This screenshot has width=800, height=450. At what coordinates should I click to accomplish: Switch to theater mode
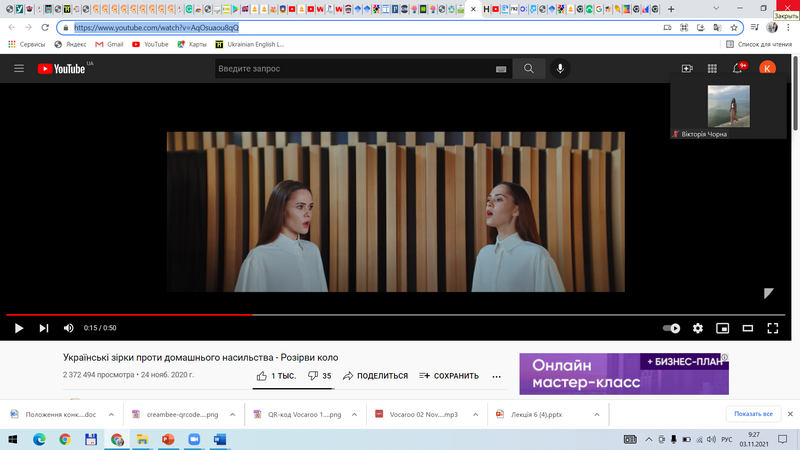747,328
